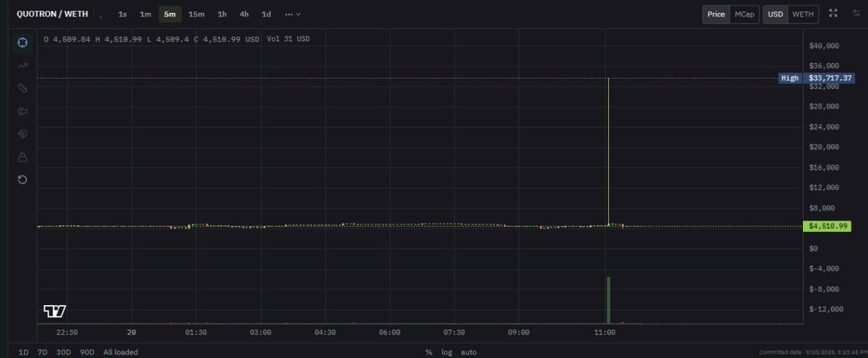Switch to the 1d timeframe
The width and height of the screenshot is (868, 358).
pyautogui.click(x=266, y=14)
